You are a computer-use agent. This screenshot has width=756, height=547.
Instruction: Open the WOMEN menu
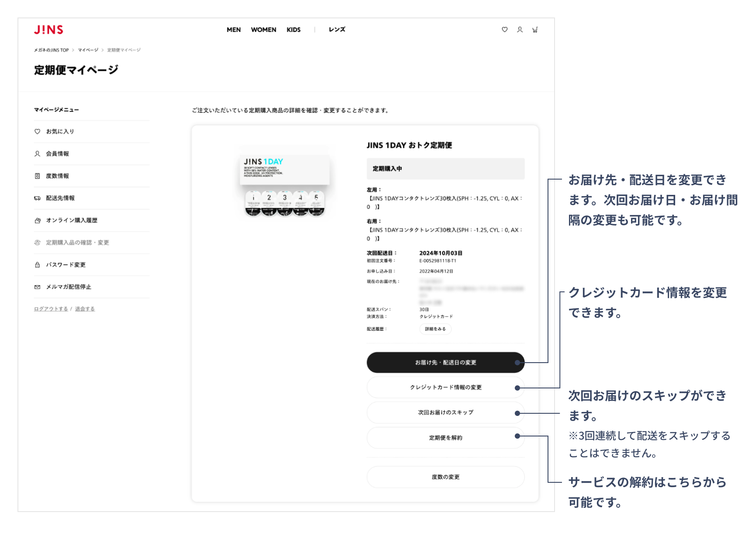[x=264, y=30]
